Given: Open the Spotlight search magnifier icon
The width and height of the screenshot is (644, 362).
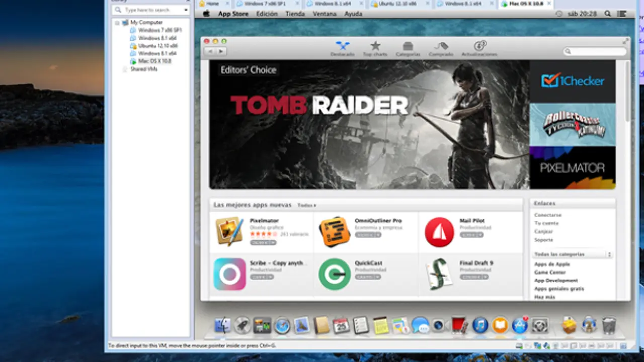Looking at the screenshot, I should [607, 14].
